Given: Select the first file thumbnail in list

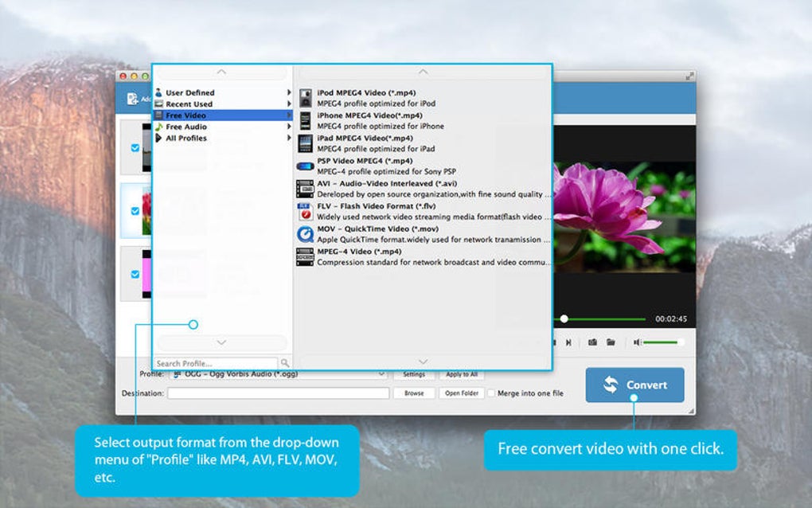Looking at the screenshot, I should click(x=146, y=147).
